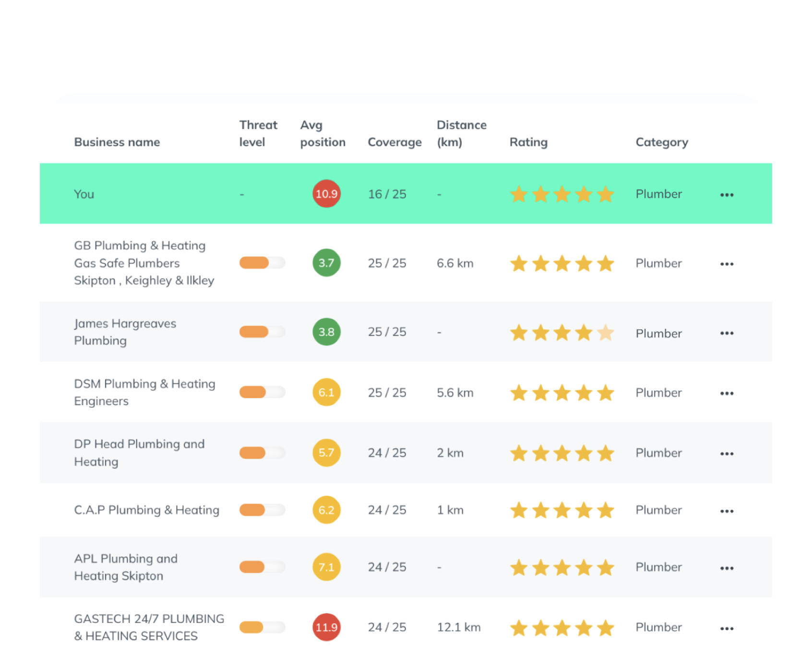Click the star rating for APL Plumbing Skipton
The image size is (812, 654).
point(562,567)
